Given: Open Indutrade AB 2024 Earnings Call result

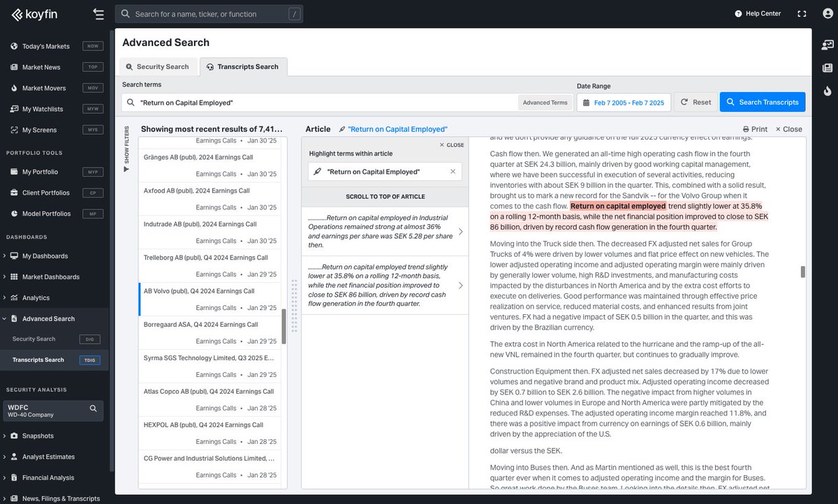Looking at the screenshot, I should (210, 232).
